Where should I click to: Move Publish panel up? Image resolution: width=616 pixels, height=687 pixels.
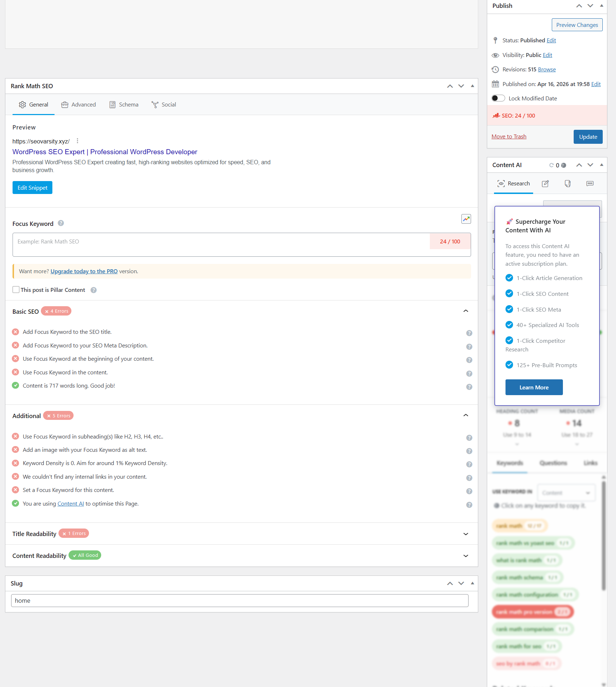(x=579, y=6)
